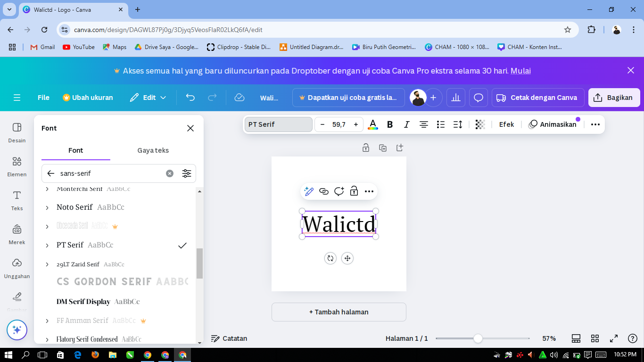Duplicate the page icon

[383, 148]
